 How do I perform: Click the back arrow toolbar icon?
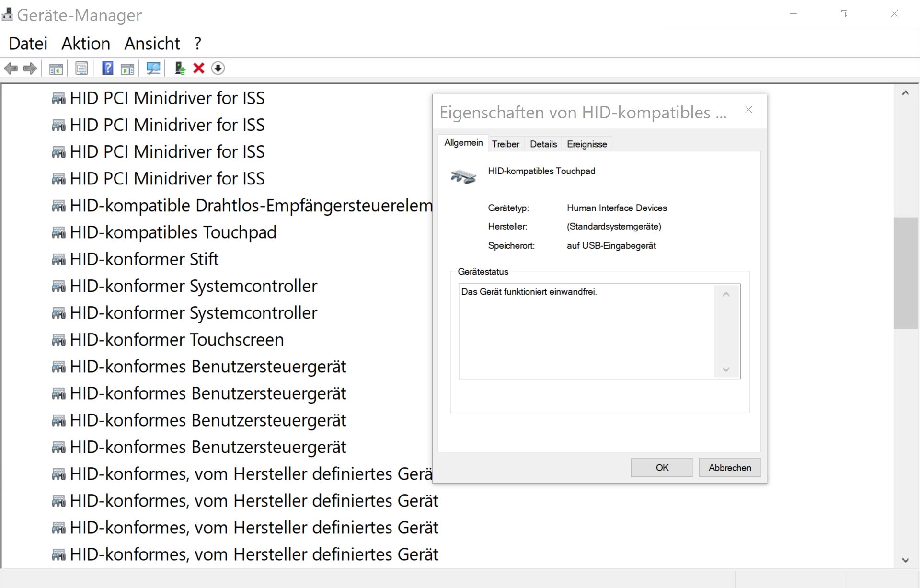(x=11, y=69)
